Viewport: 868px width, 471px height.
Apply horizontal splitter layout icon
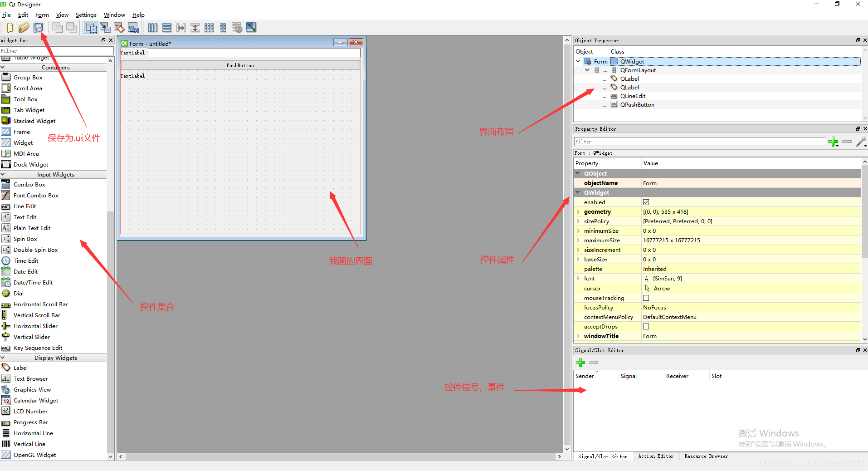pyautogui.click(x=181, y=28)
